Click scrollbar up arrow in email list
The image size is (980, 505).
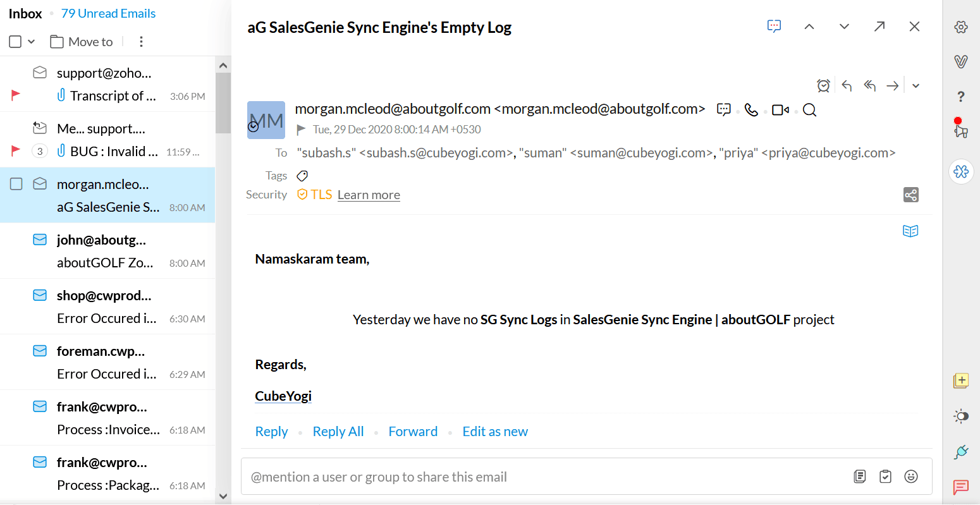pos(223,65)
